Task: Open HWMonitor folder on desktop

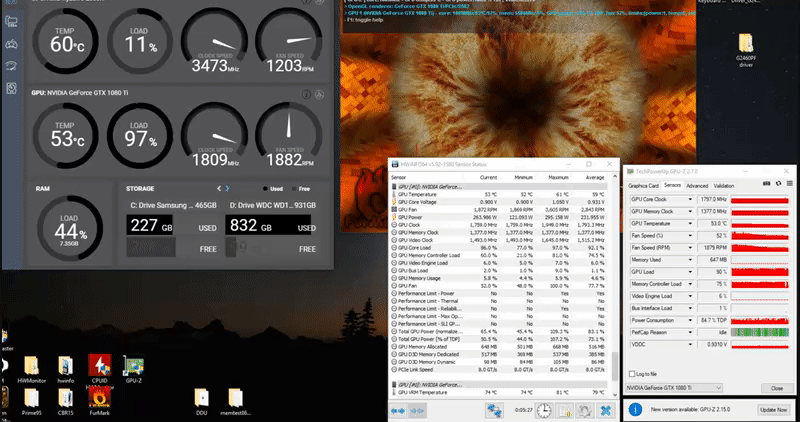Action: tap(32, 369)
